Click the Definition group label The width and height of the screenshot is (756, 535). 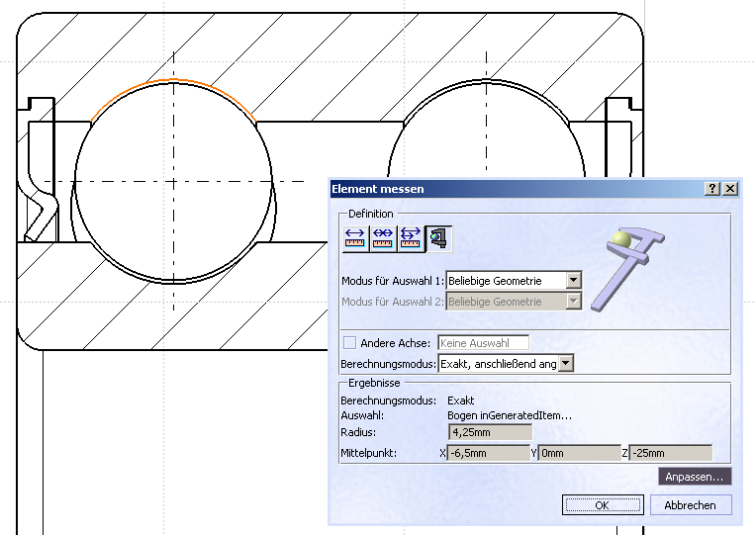[371, 214]
